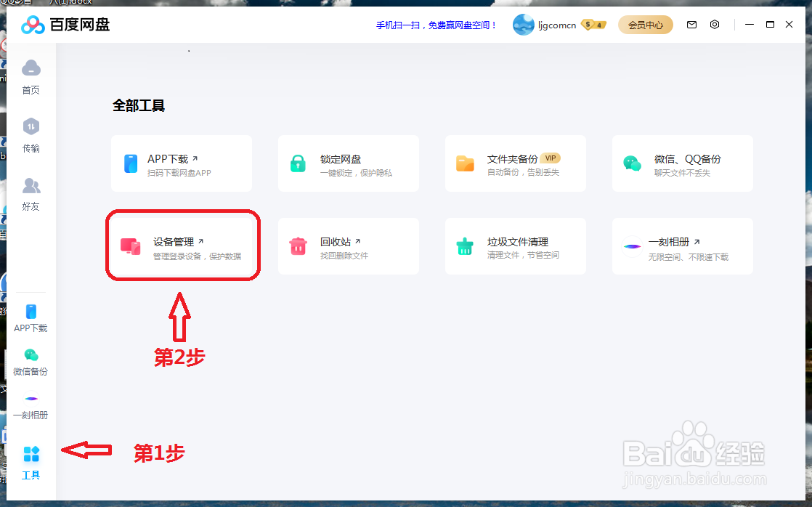Click the text 管理登录设备，保护数据
This screenshot has width=812, height=507.
[x=197, y=256]
